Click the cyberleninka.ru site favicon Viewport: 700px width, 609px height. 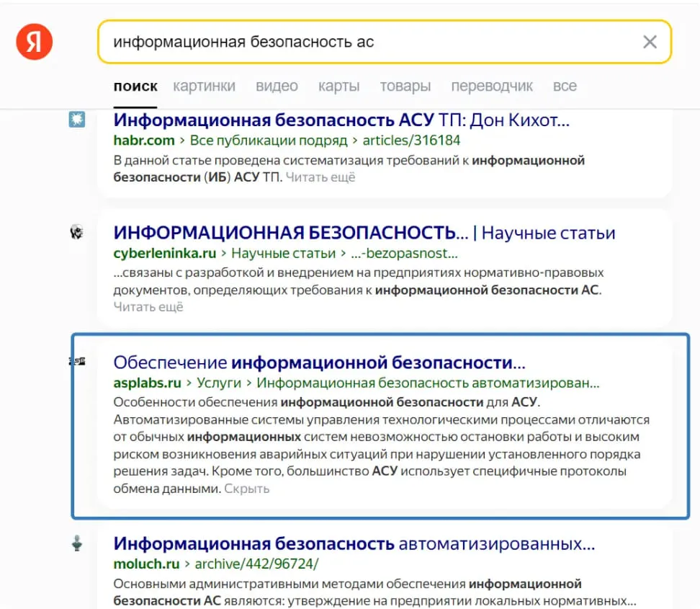tap(77, 231)
